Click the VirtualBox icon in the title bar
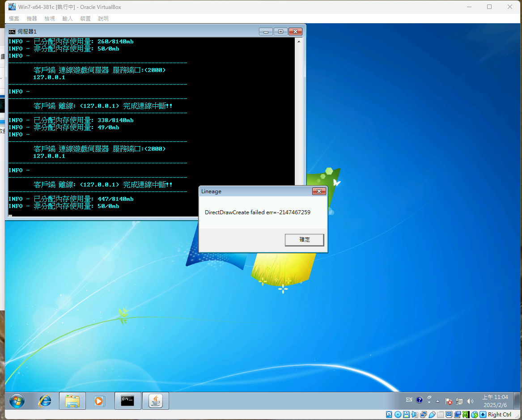The image size is (522, 420). click(13, 7)
